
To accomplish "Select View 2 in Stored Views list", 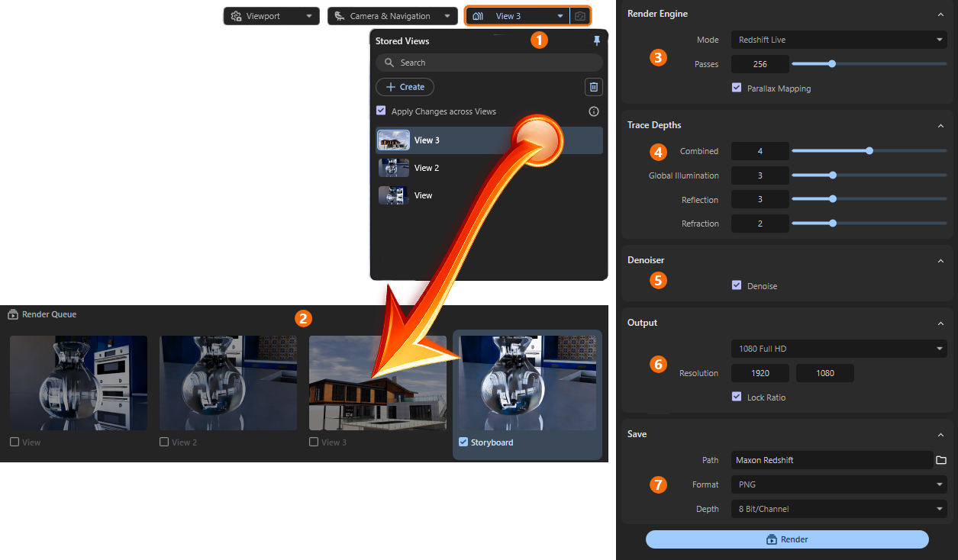I will (489, 168).
